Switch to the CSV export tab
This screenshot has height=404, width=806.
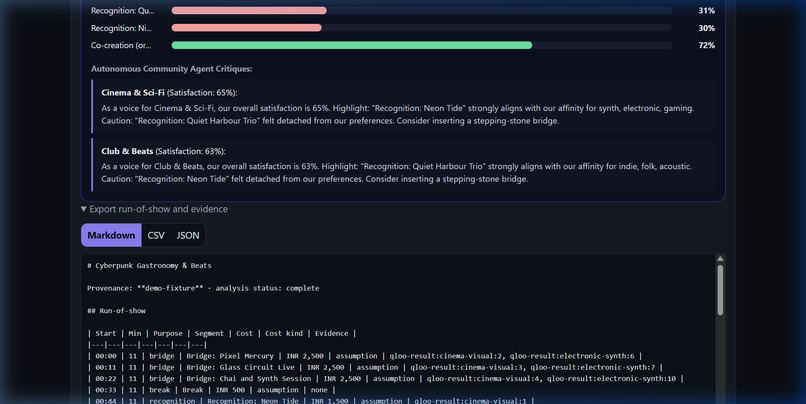tap(156, 235)
